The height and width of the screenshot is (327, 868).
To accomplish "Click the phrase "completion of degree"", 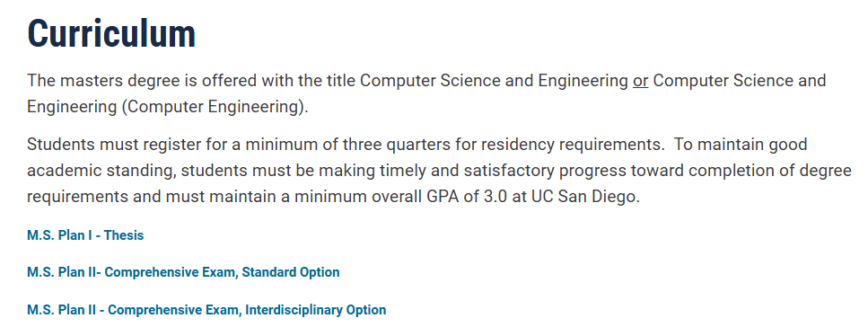I will [x=770, y=172].
